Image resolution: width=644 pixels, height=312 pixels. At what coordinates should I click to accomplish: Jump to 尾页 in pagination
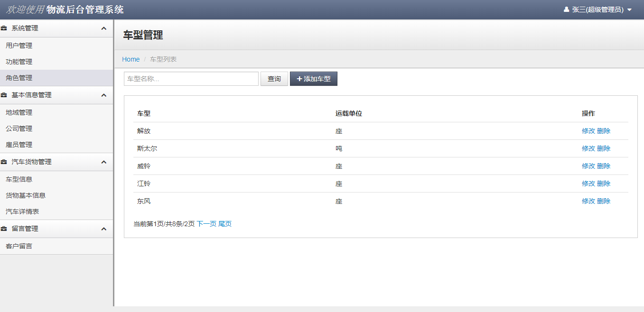[x=225, y=224]
